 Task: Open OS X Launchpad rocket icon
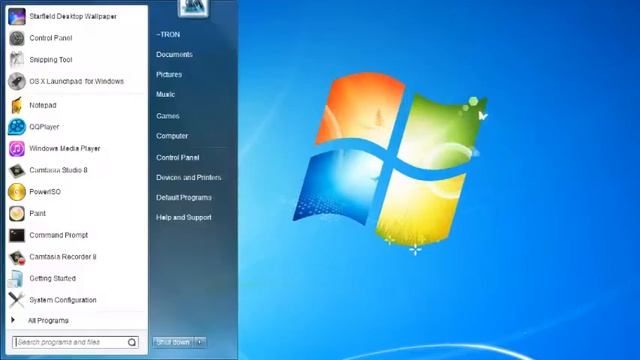tap(17, 81)
